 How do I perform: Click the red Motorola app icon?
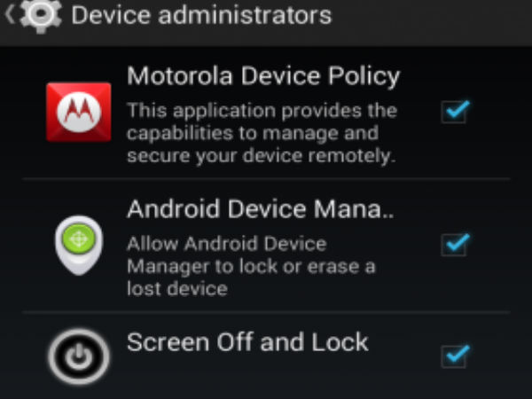pyautogui.click(x=79, y=112)
